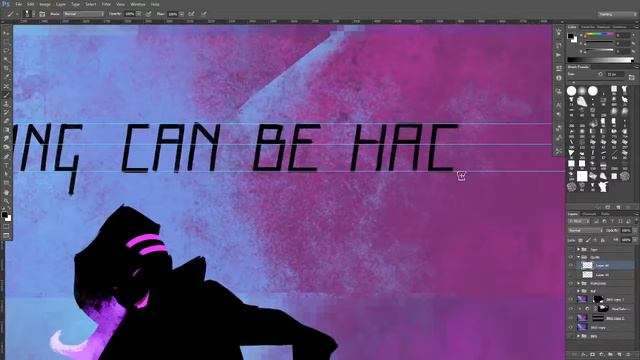The width and height of the screenshot is (640, 360).
Task: Show the hidden Layer 41
Action: [571, 275]
